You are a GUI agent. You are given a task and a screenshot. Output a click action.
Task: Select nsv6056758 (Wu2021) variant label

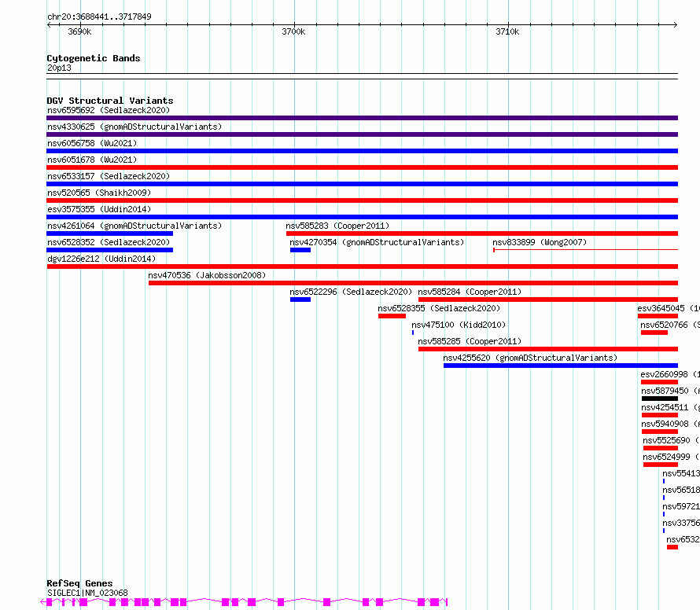click(x=92, y=143)
